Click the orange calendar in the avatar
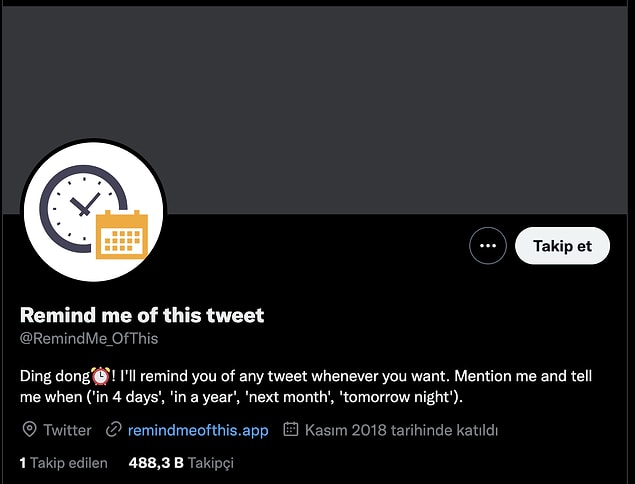635x484 pixels. [x=122, y=235]
